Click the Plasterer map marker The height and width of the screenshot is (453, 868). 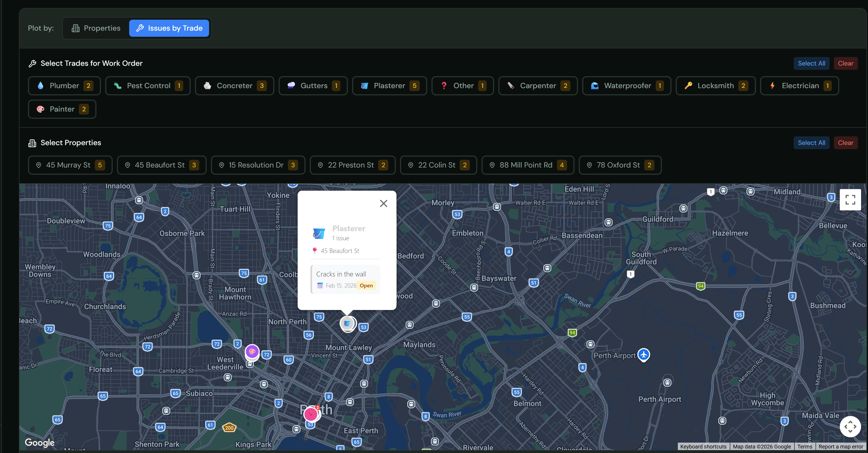pos(347,323)
